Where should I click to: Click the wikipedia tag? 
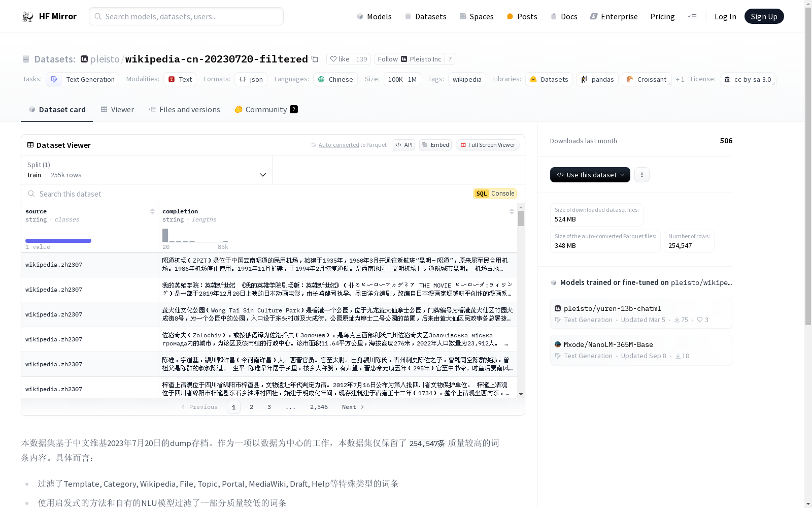coord(467,79)
